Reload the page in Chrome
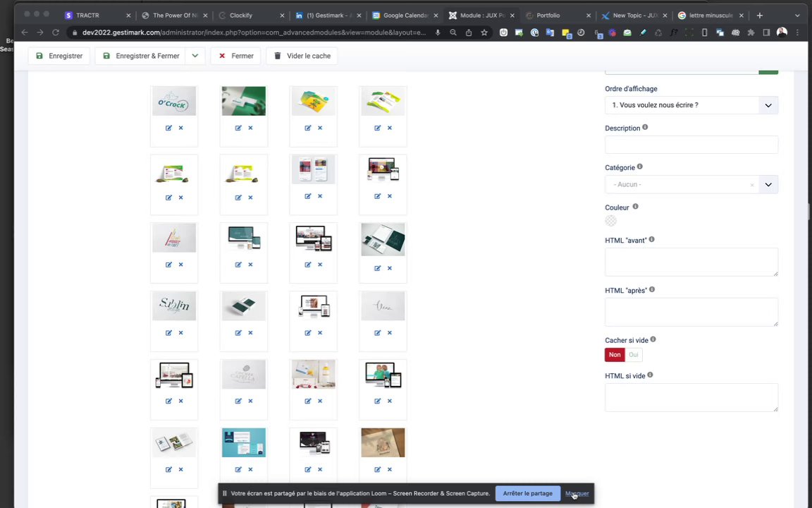This screenshot has height=508, width=812. (56, 32)
